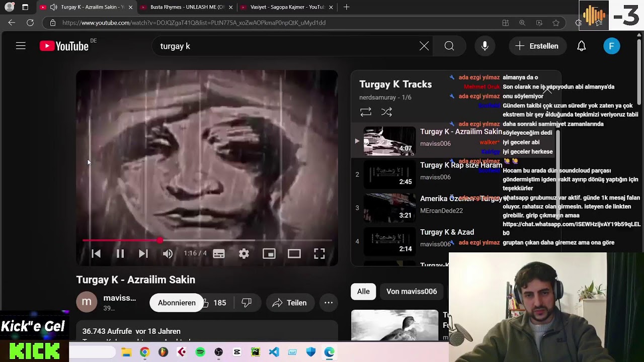This screenshot has height=362, width=644.
Task: Open the maviss channel avatar
Action: (87, 302)
